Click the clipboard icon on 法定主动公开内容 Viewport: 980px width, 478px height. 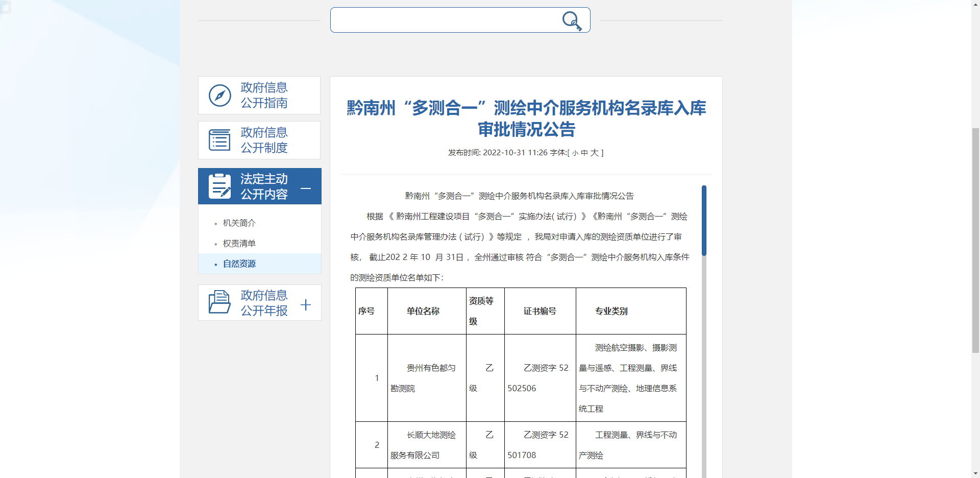(x=219, y=186)
